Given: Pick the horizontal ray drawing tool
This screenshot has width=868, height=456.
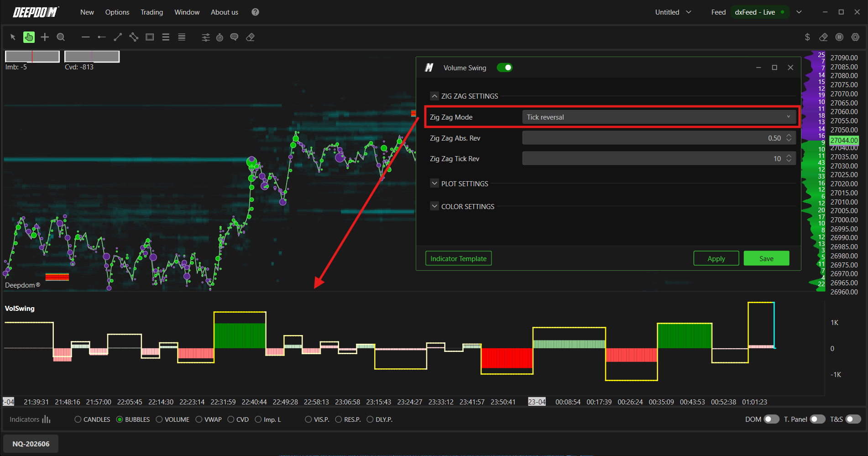Looking at the screenshot, I should pyautogui.click(x=101, y=37).
